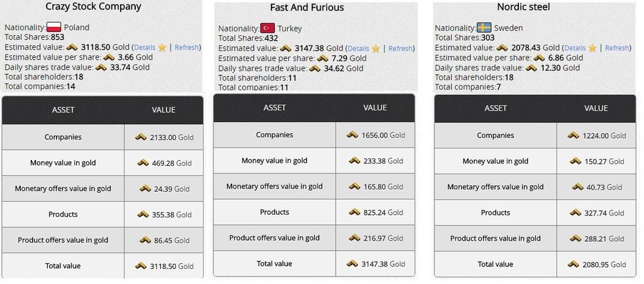Select the Fast And Furious title
Viewport: 644px width, 284px height.
pos(307,8)
